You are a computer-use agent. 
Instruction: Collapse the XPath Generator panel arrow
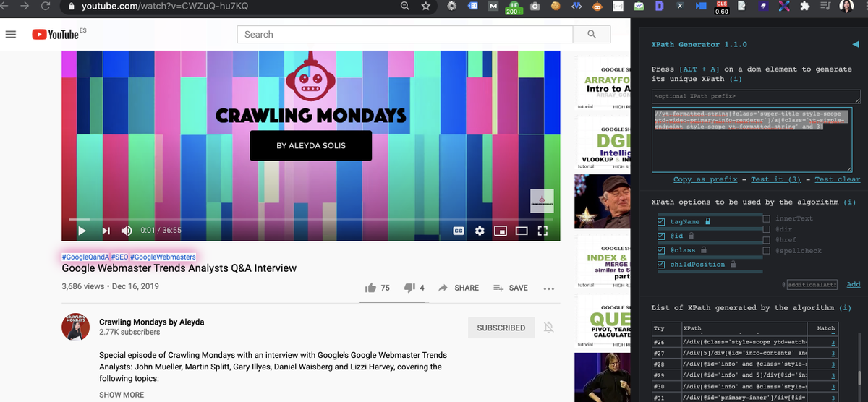856,44
